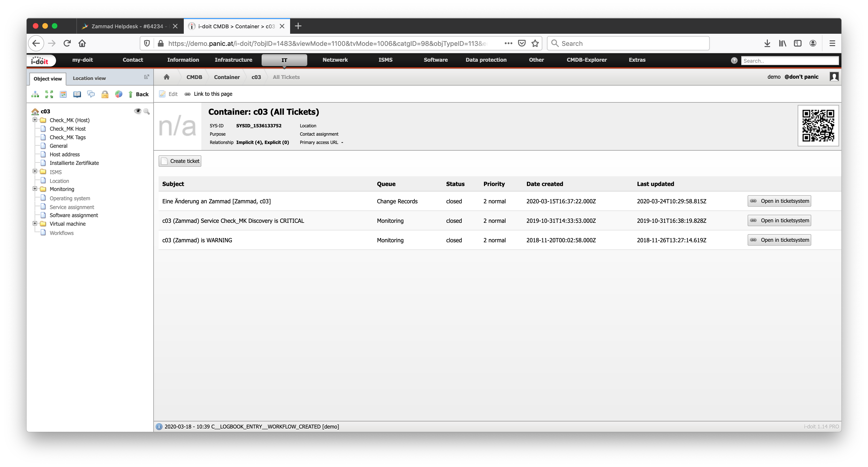Open WARNING ticket in ticketsystem
Image resolution: width=868 pixels, height=467 pixels.
point(779,240)
